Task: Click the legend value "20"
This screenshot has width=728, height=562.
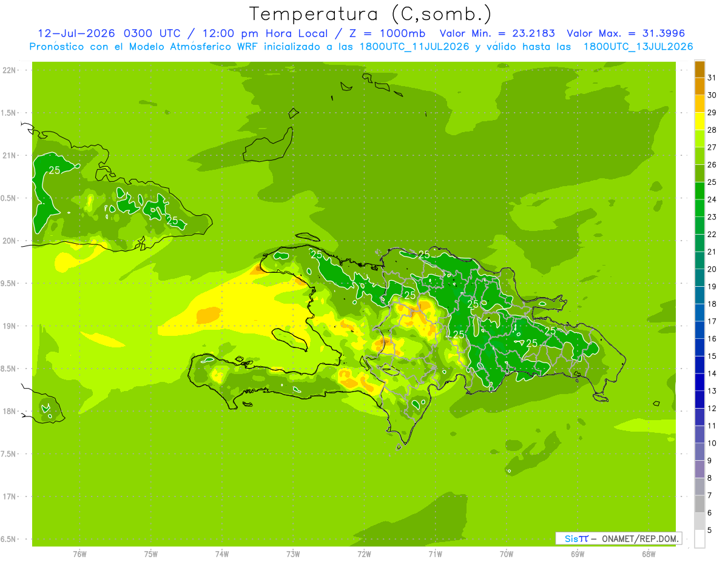Action: tap(712, 269)
